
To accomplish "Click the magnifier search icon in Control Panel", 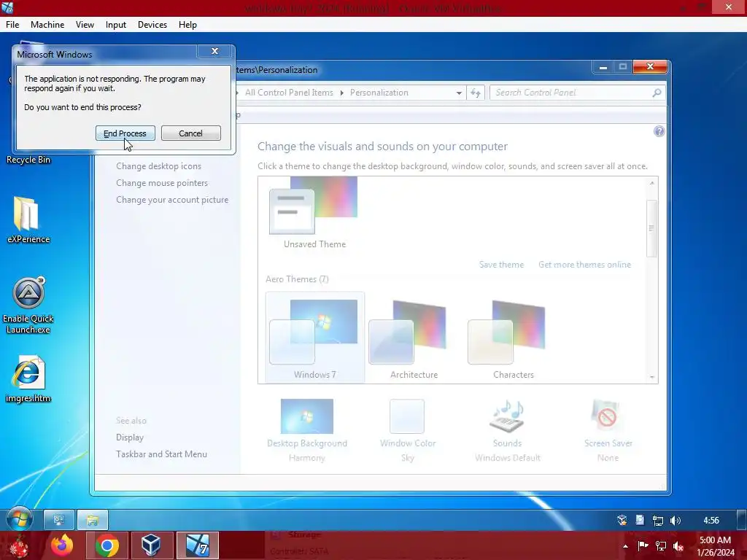I will pyautogui.click(x=657, y=93).
